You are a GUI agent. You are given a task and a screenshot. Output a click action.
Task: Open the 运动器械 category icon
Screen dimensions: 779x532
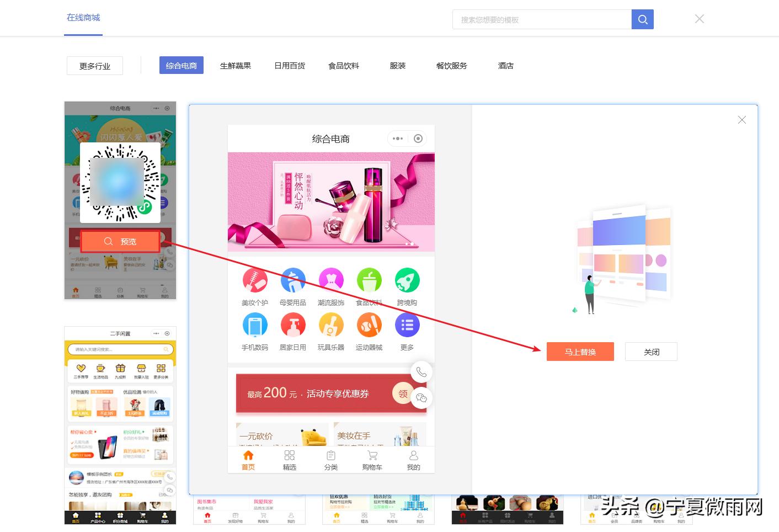click(369, 325)
